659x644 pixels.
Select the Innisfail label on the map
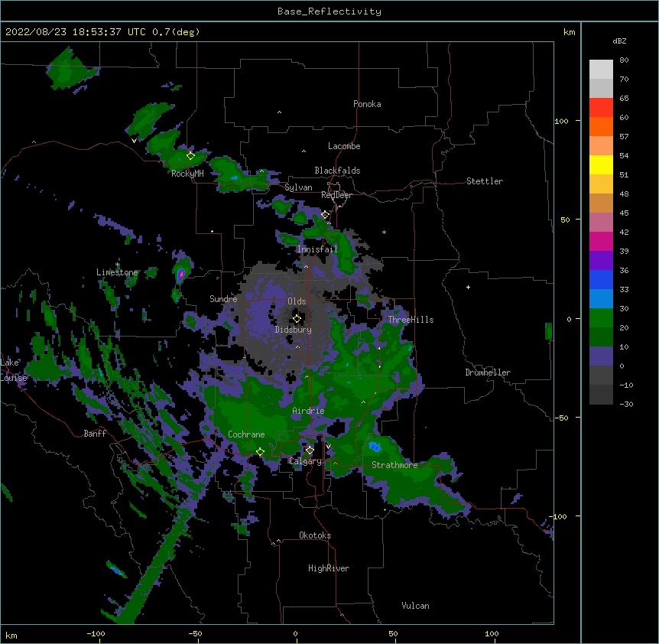tap(317, 249)
